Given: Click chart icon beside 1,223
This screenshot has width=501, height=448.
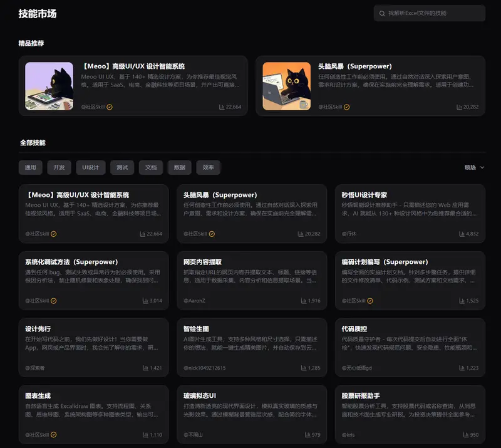Looking at the screenshot, I should 462,368.
